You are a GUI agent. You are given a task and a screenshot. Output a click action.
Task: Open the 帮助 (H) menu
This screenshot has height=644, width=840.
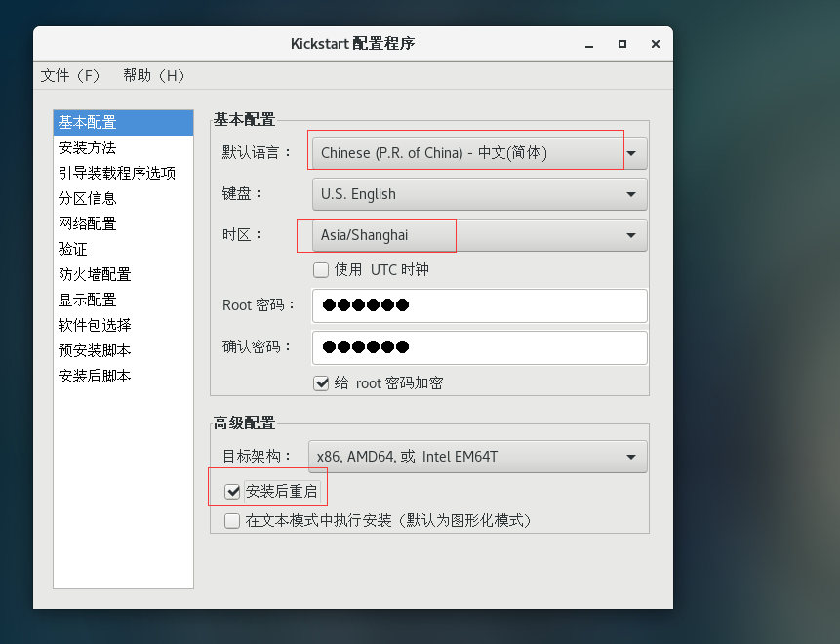tap(154, 75)
